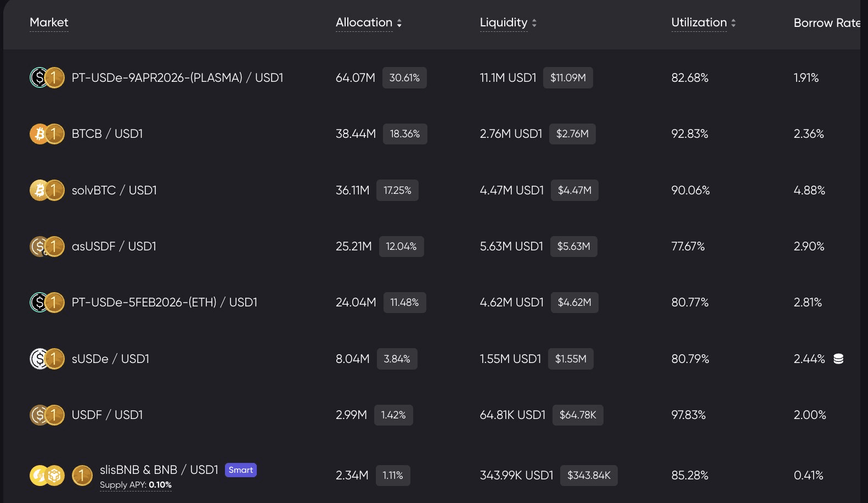The image size is (868, 503).
Task: Click the PT-USDe-5FEB2026 token pair icon
Action: [47, 303]
